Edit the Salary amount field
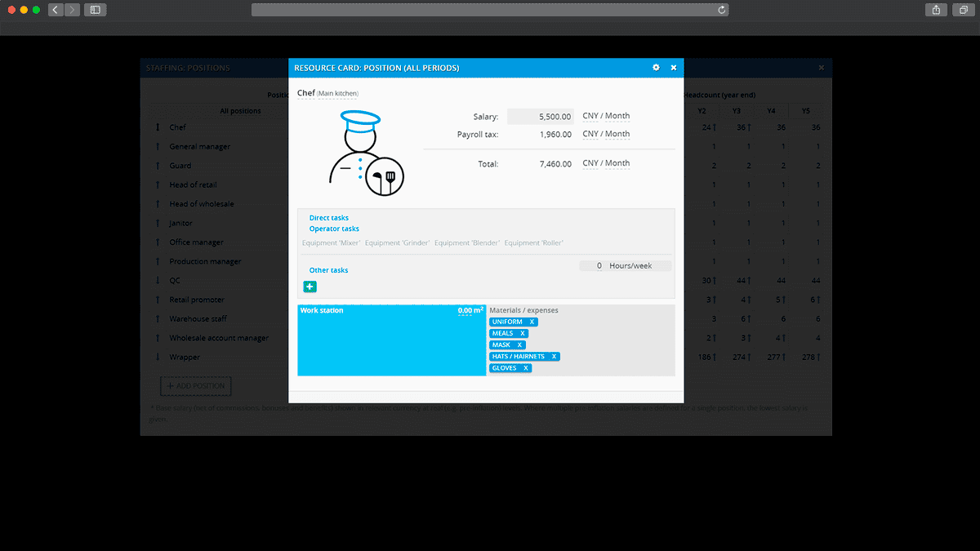 click(x=541, y=117)
